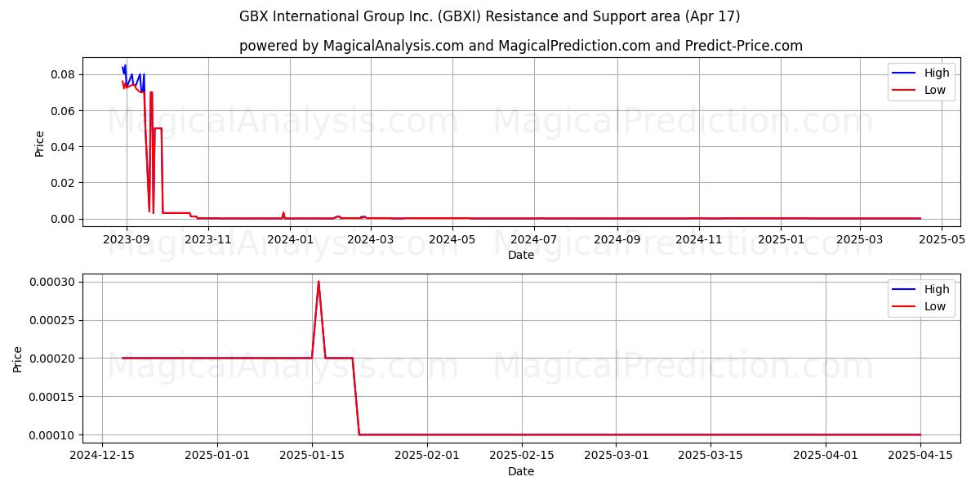This screenshot has width=980, height=490.
Task: Click 'Low' in top chart legend
Action: pyautogui.click(x=935, y=90)
